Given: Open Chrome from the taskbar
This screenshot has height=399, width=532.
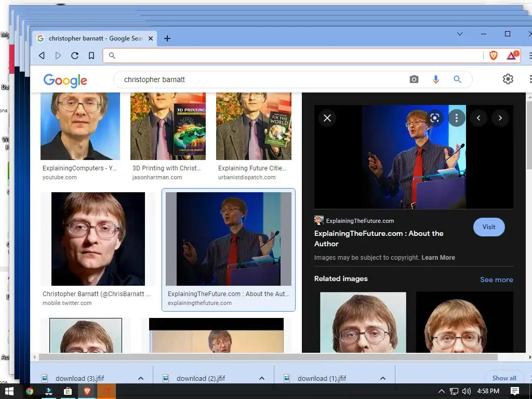Looking at the screenshot, I should 30,392.
